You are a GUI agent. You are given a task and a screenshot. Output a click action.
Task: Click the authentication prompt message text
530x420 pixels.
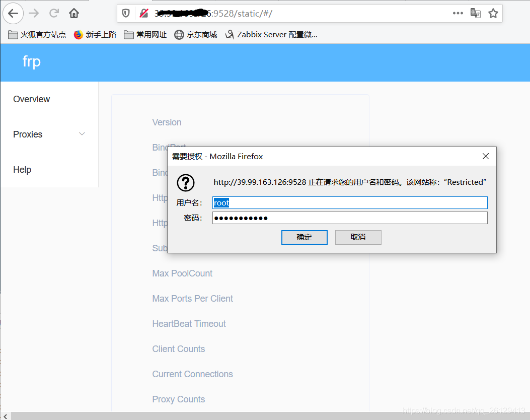(350, 182)
